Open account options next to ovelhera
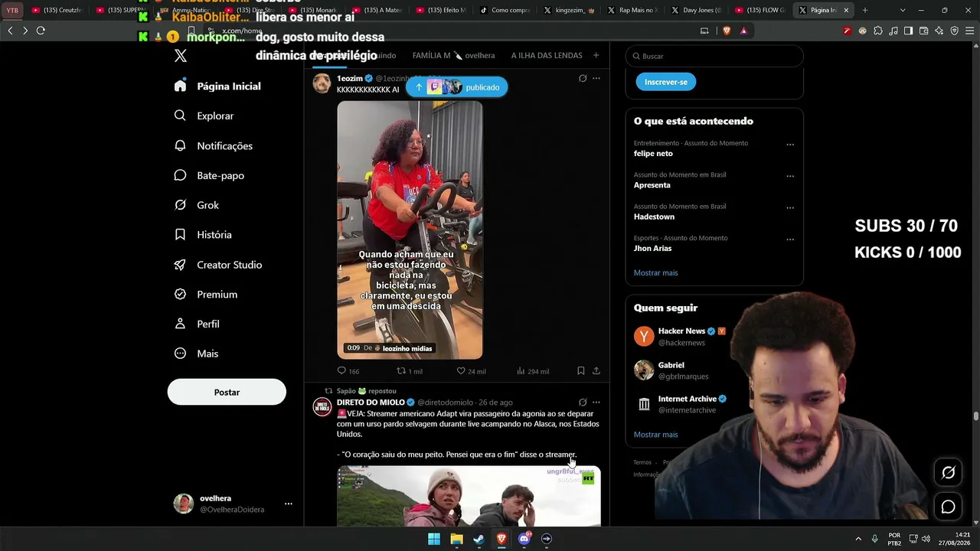980x551 pixels. 289,504
